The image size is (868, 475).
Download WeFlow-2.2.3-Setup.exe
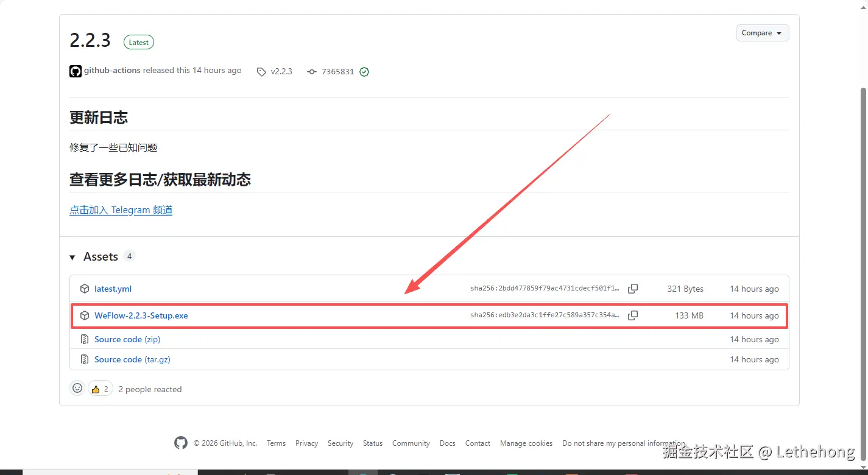[x=141, y=315]
